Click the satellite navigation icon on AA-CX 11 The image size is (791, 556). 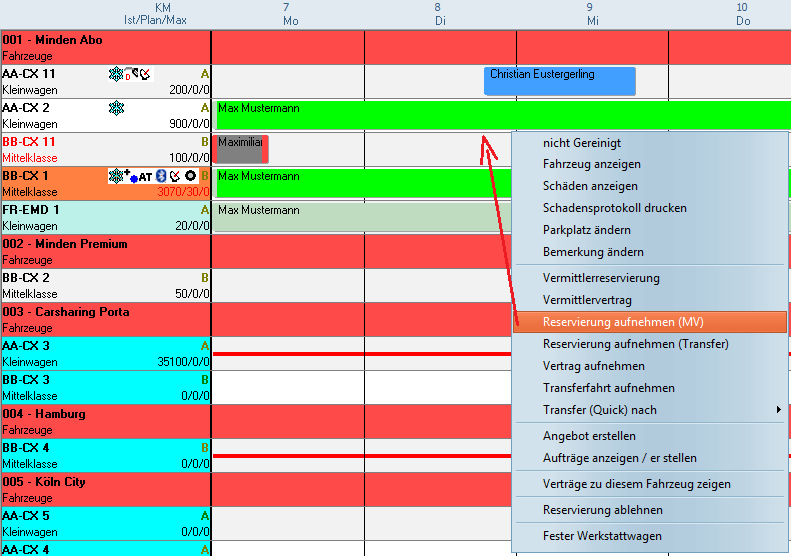click(x=144, y=74)
